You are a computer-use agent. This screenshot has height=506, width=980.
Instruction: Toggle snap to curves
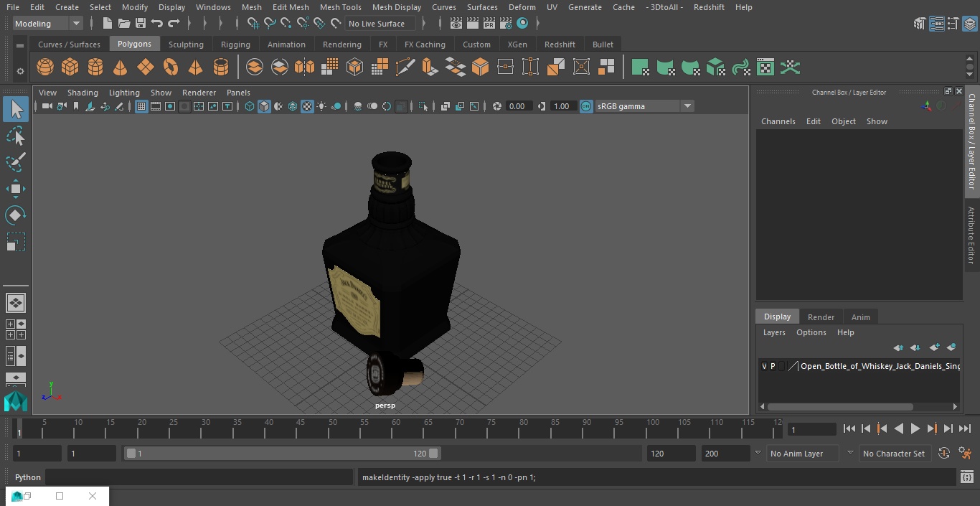coord(270,24)
